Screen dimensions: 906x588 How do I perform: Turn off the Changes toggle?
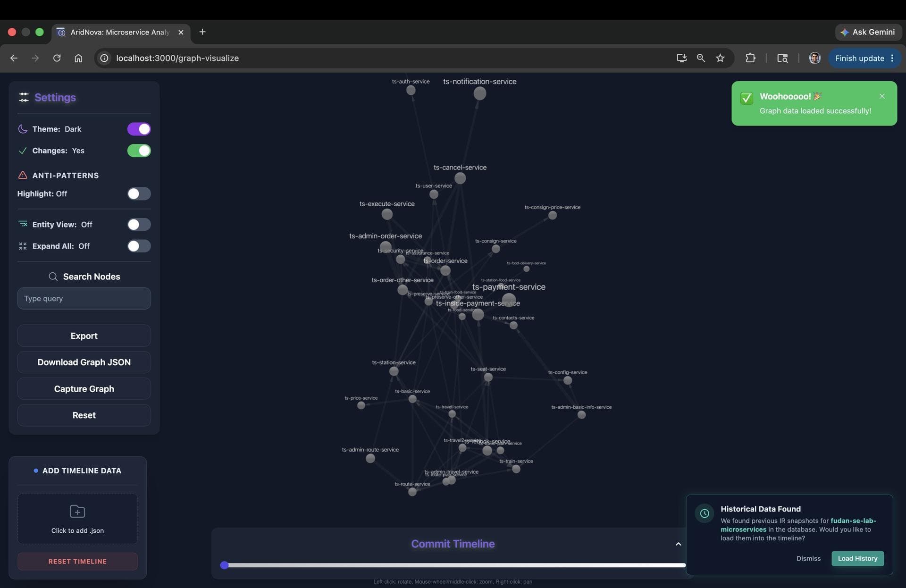click(139, 151)
